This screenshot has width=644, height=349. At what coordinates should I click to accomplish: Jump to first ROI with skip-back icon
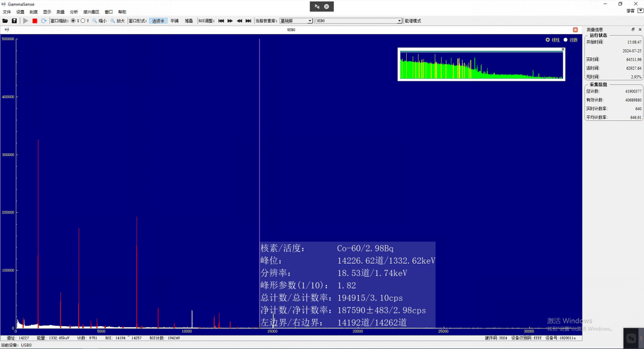click(221, 21)
